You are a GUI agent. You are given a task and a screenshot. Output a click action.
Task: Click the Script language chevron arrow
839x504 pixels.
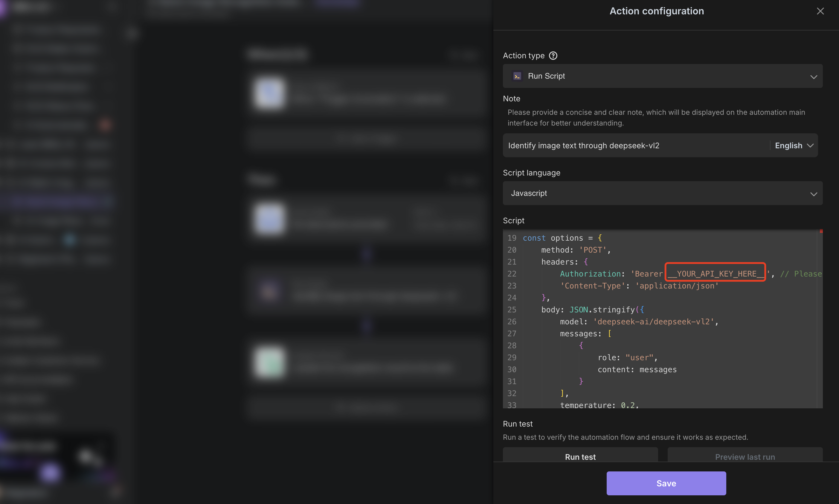[813, 194]
